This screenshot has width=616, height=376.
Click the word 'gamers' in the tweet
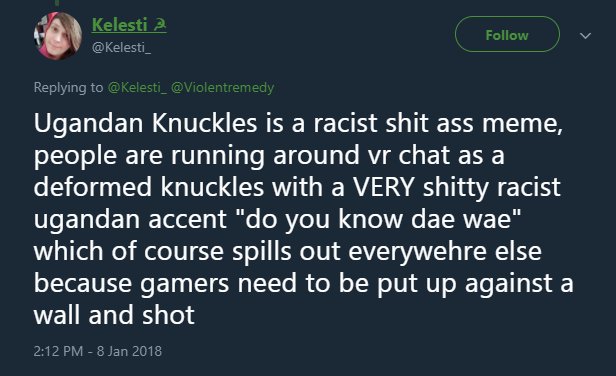point(184,283)
